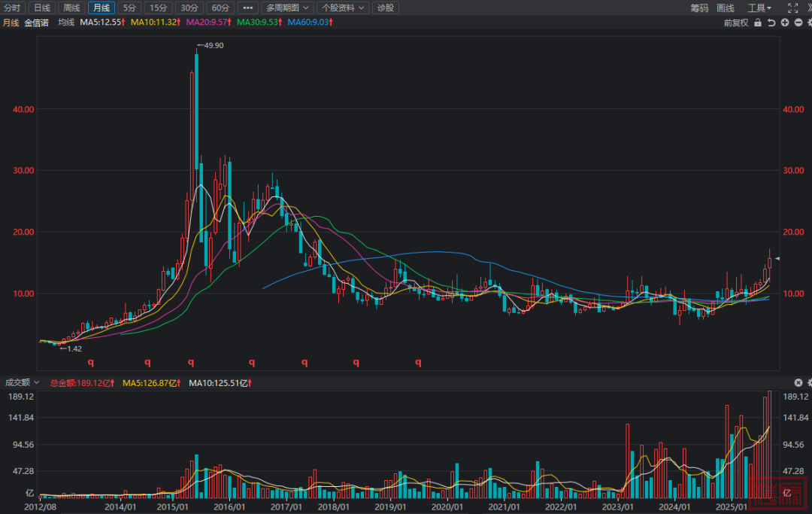Enter fullscreen with the expand icon

[792, 8]
